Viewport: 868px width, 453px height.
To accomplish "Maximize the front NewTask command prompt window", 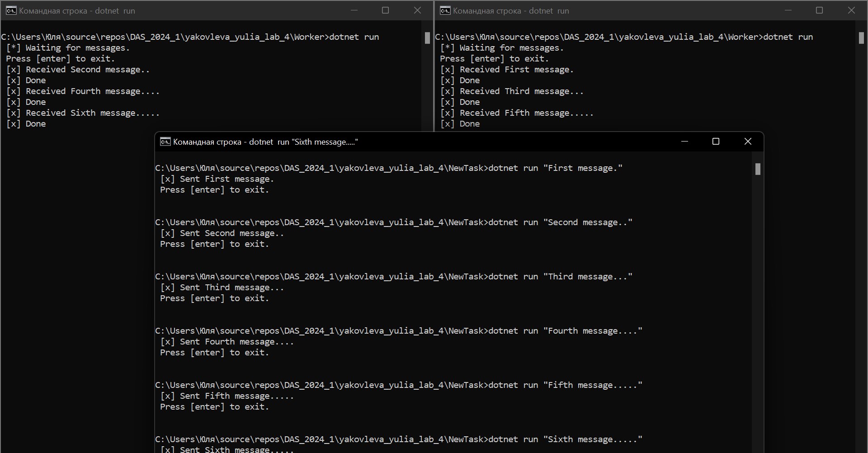I will click(x=716, y=142).
